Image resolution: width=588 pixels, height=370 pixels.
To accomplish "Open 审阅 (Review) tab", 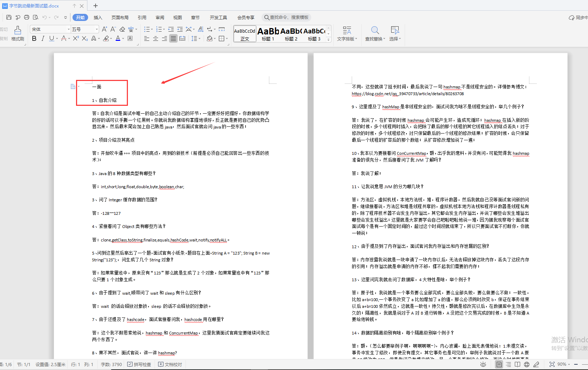I will tap(160, 17).
